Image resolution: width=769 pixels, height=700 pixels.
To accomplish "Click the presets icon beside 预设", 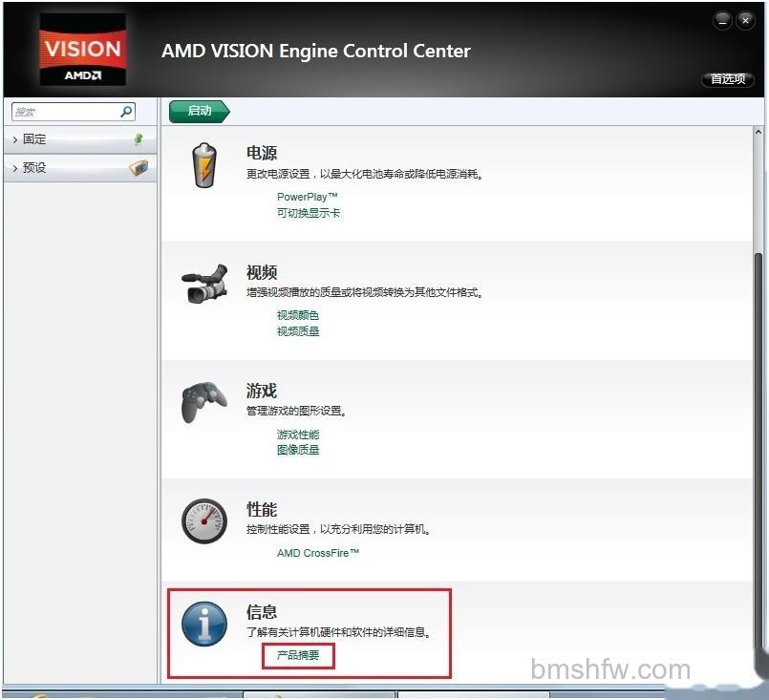I will tap(139, 168).
